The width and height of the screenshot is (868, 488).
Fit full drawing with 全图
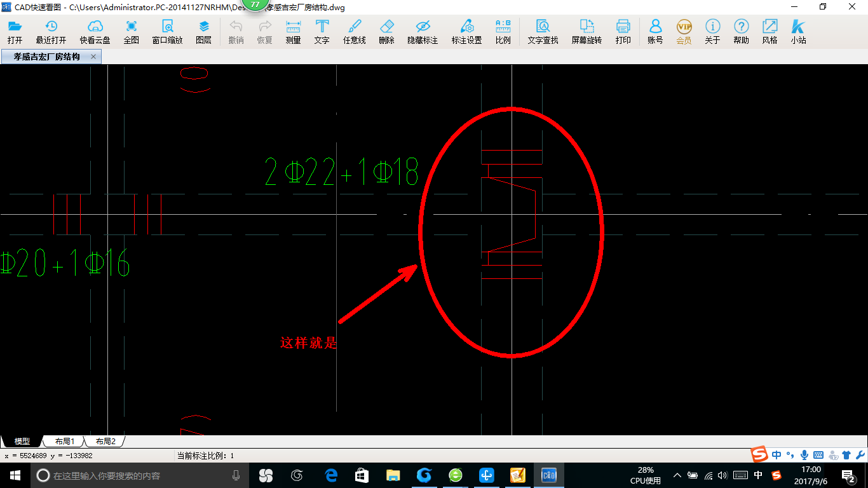click(132, 32)
